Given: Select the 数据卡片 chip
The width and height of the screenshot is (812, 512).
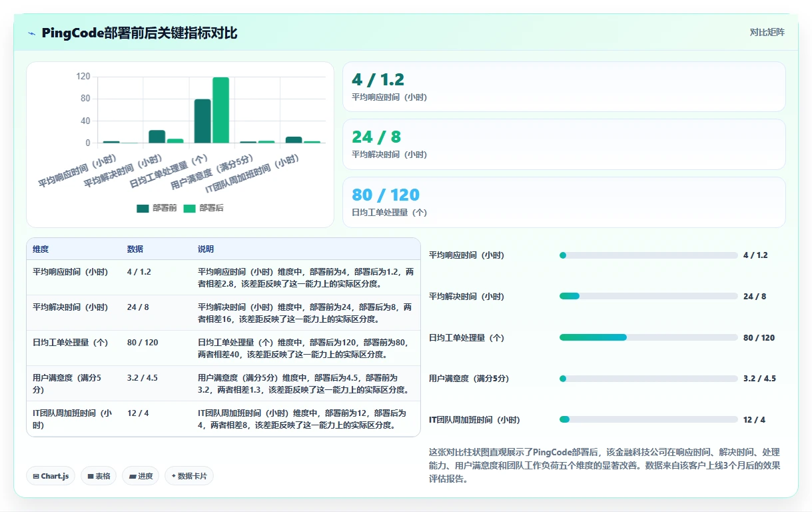Looking at the screenshot, I should coord(189,476).
